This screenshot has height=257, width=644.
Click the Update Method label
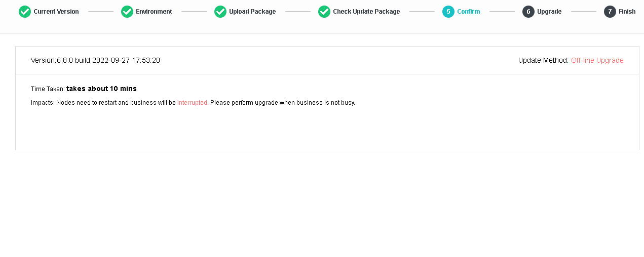click(543, 60)
